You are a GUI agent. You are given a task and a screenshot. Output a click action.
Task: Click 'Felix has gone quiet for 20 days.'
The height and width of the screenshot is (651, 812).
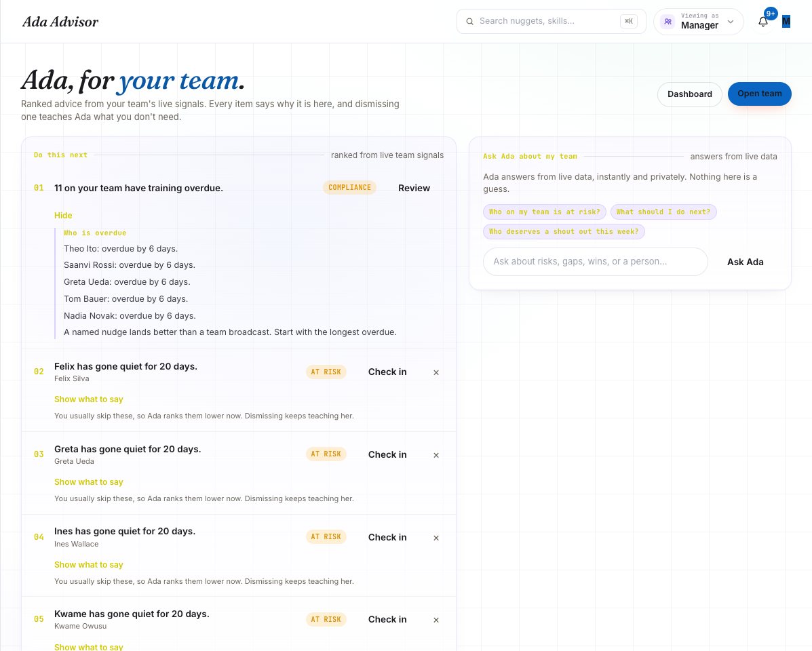tap(126, 366)
